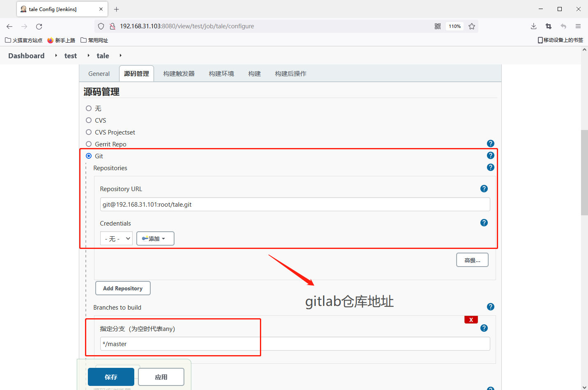Open the Credentials dropdown
This screenshot has width=588, height=390.
pyautogui.click(x=116, y=239)
